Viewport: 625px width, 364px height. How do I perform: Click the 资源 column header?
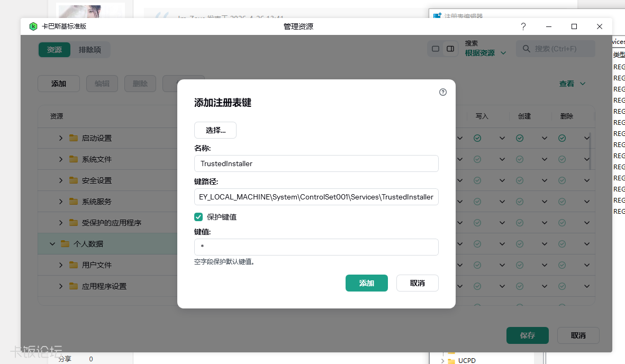57,116
